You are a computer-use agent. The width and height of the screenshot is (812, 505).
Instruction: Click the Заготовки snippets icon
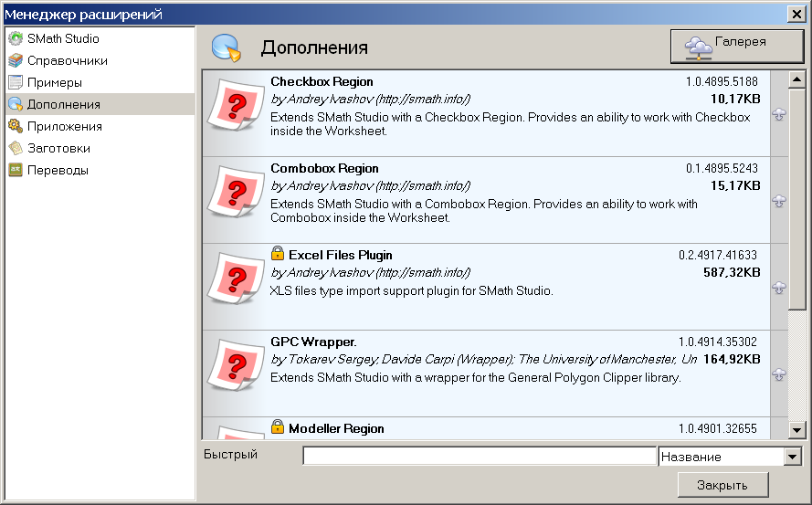coord(15,149)
